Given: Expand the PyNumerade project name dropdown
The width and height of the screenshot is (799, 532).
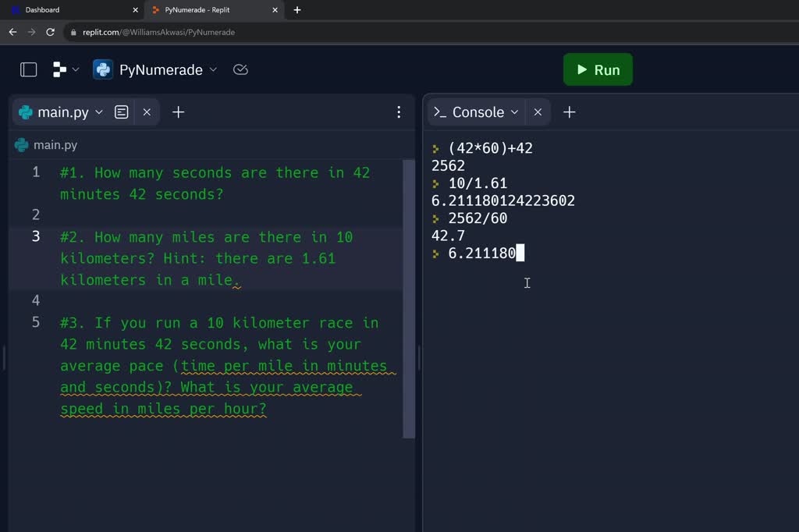Looking at the screenshot, I should pyautogui.click(x=213, y=69).
